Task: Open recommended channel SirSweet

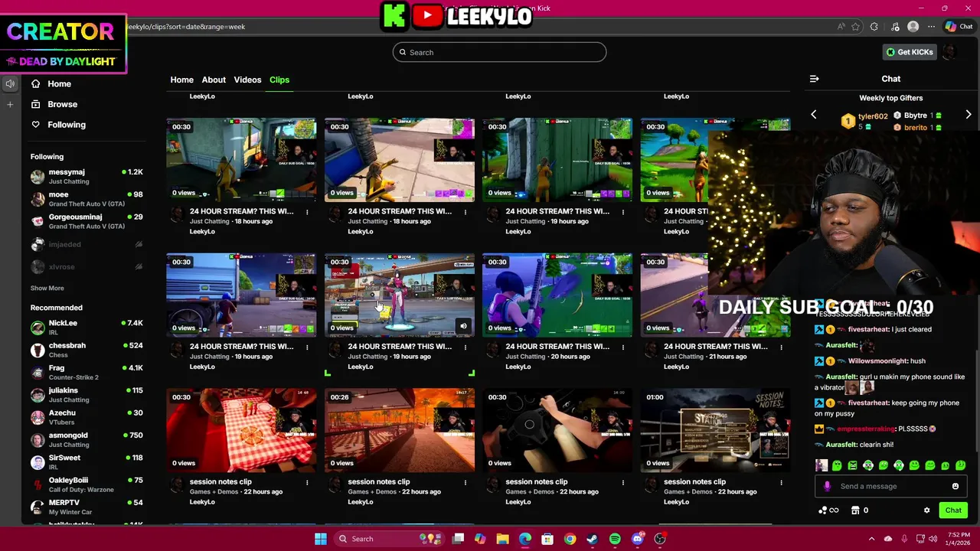Action: [x=87, y=462]
